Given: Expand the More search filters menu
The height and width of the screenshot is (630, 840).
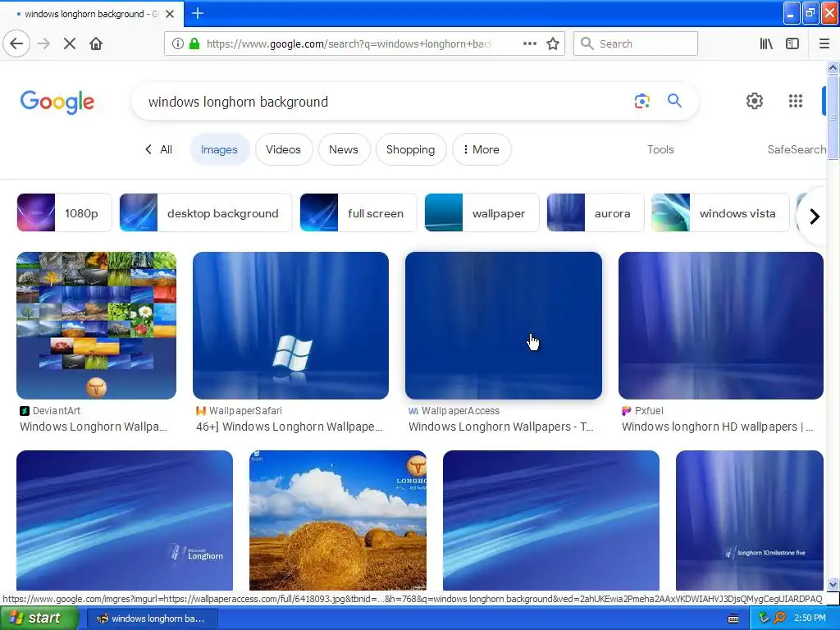Looking at the screenshot, I should tap(482, 149).
